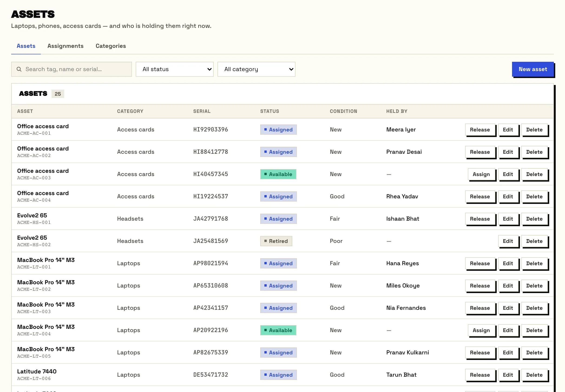
Task: Open the All status dropdown
Action: [174, 69]
